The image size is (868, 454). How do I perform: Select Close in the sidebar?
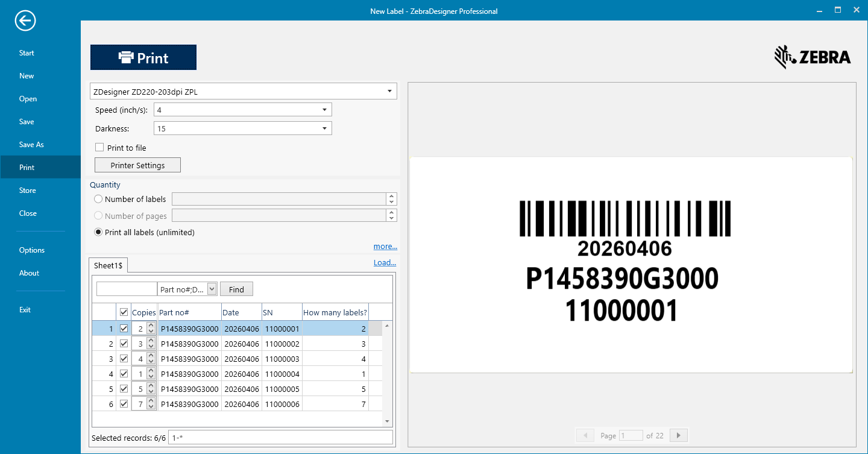[28, 213]
